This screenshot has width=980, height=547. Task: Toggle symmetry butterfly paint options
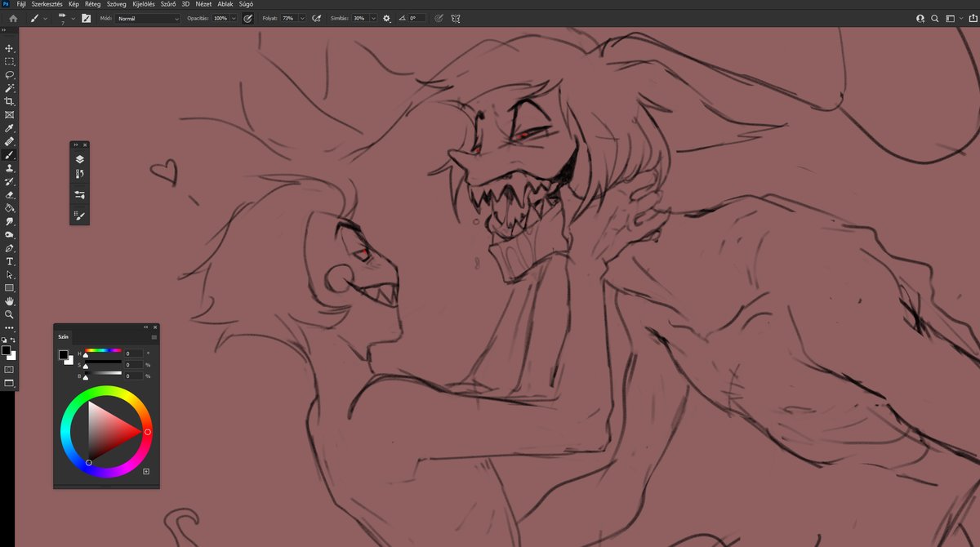(x=456, y=18)
